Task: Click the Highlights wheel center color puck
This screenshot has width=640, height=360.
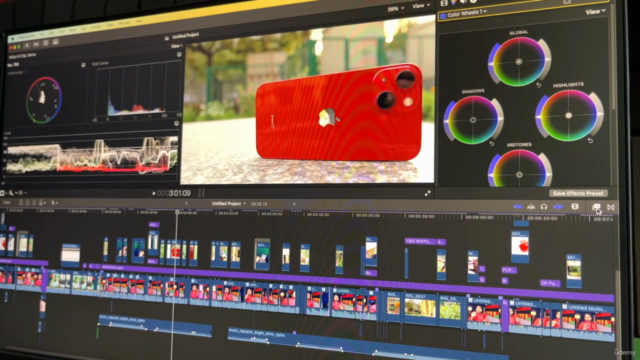Action: pyautogui.click(x=568, y=116)
